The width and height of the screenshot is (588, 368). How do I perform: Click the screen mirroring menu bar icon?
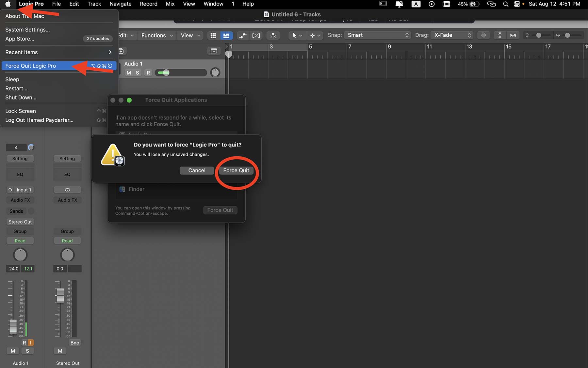coord(383,4)
